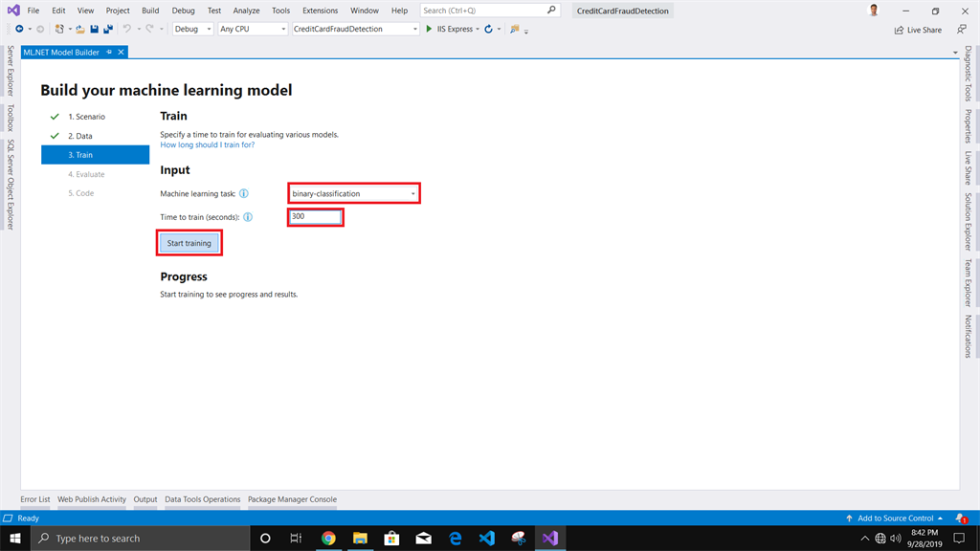Open Visual Studio notifications bell in status bar
Screen dimensions: 980x551
pos(961,518)
